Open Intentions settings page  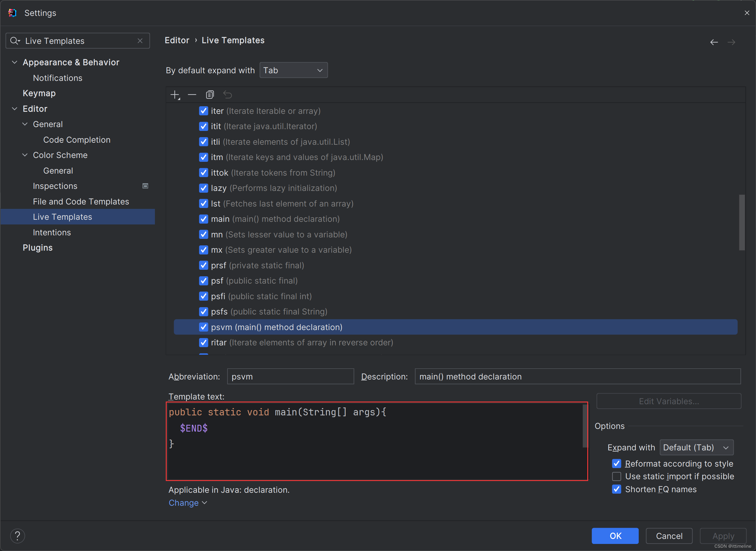[52, 232]
